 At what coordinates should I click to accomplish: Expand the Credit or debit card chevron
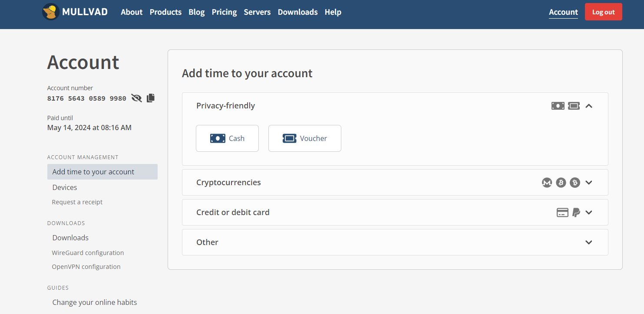[x=589, y=213]
